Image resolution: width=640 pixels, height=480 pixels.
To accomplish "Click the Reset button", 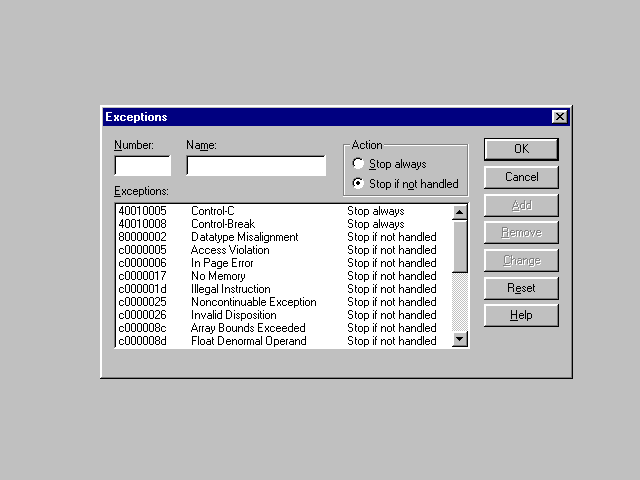I will 521,288.
